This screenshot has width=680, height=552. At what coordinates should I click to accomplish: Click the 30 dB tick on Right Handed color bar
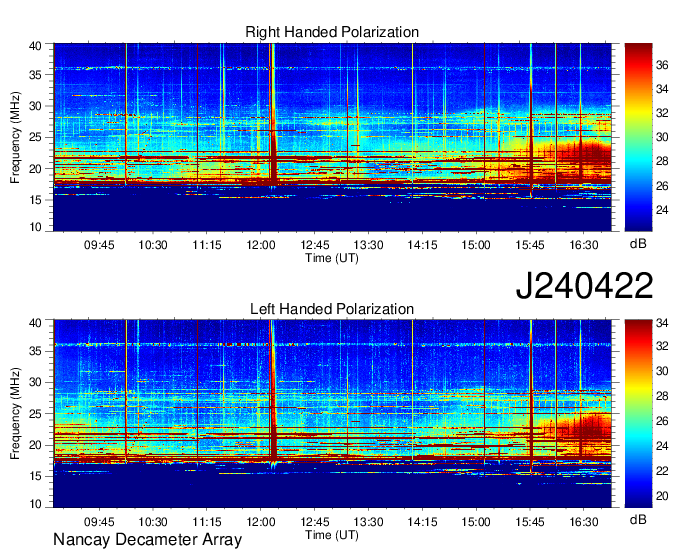[662, 137]
